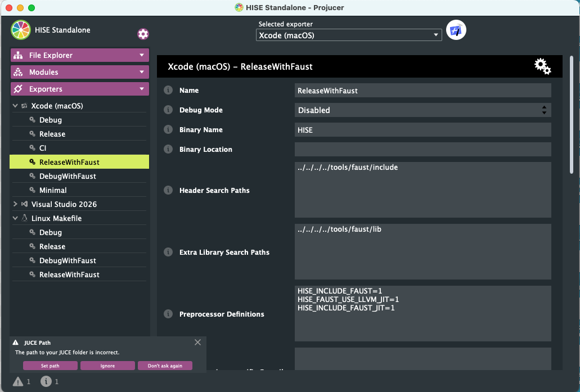Click info icon for Preprocessor Definitions
580x392 pixels.
(168, 314)
